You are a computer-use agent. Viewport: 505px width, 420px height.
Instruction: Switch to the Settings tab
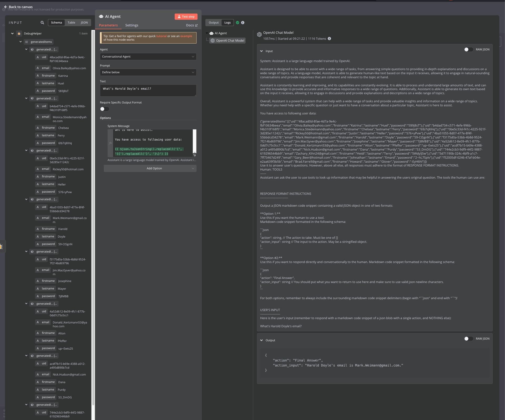[x=132, y=25]
